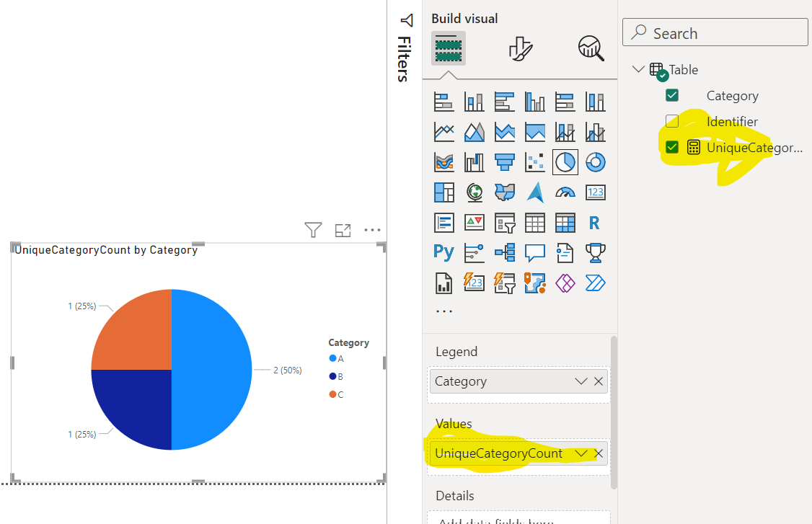Choose the key influencers visual
The width and height of the screenshot is (812, 524).
coord(474,253)
